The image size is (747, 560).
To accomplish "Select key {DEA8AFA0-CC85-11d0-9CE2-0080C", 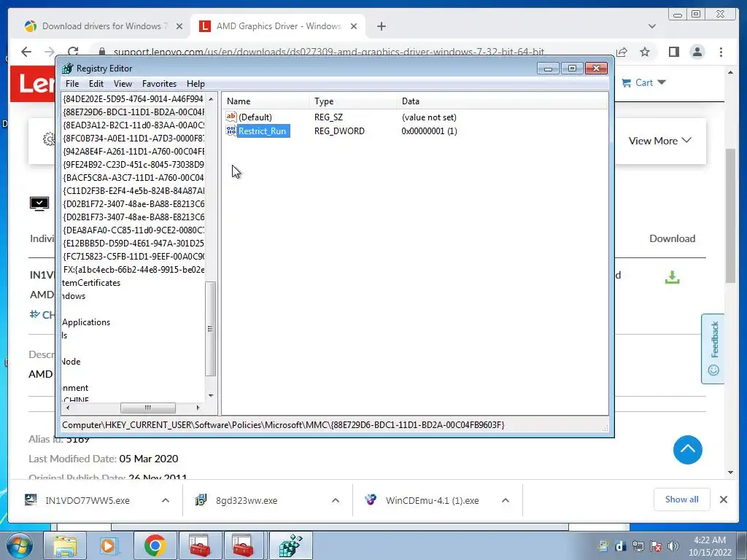I will 133,230.
